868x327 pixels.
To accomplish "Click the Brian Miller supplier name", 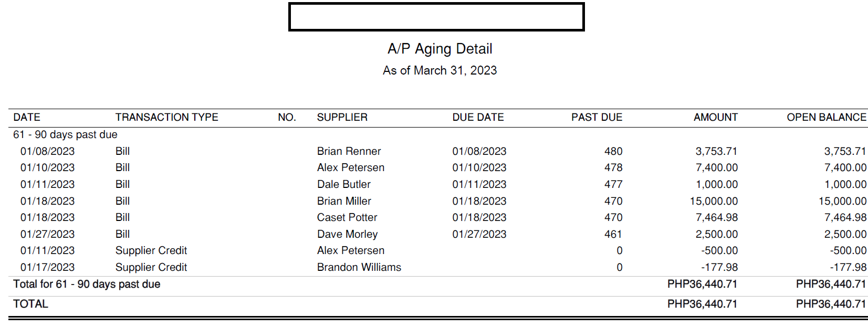I will click(344, 201).
